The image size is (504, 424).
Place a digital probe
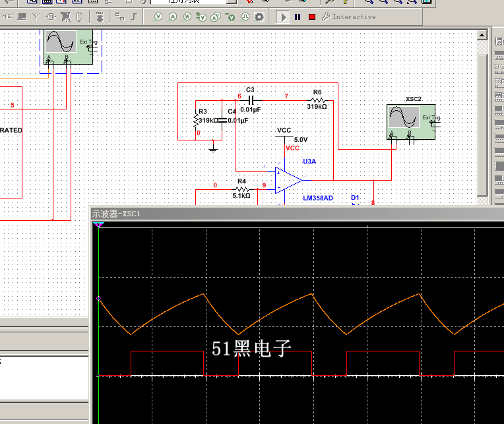(245, 16)
